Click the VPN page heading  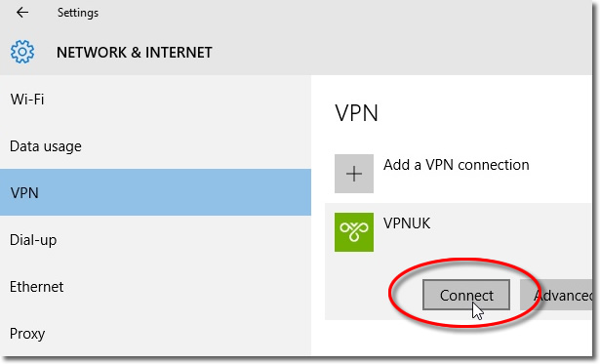pos(357,113)
